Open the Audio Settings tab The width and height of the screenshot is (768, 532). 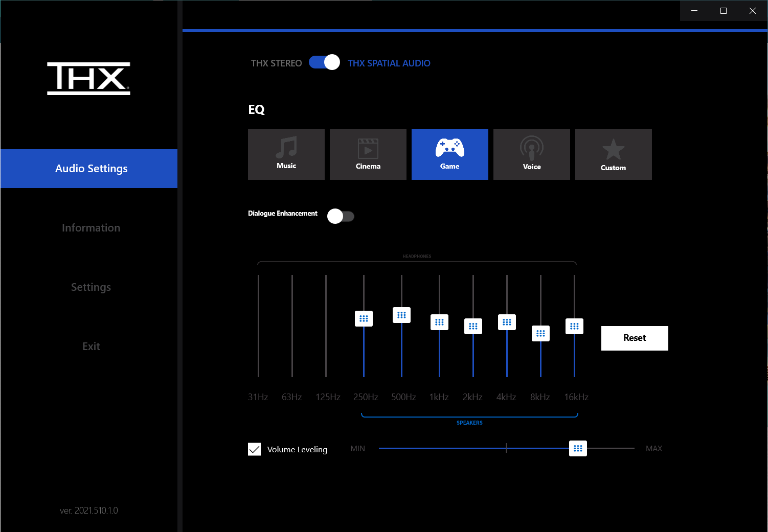(x=91, y=169)
